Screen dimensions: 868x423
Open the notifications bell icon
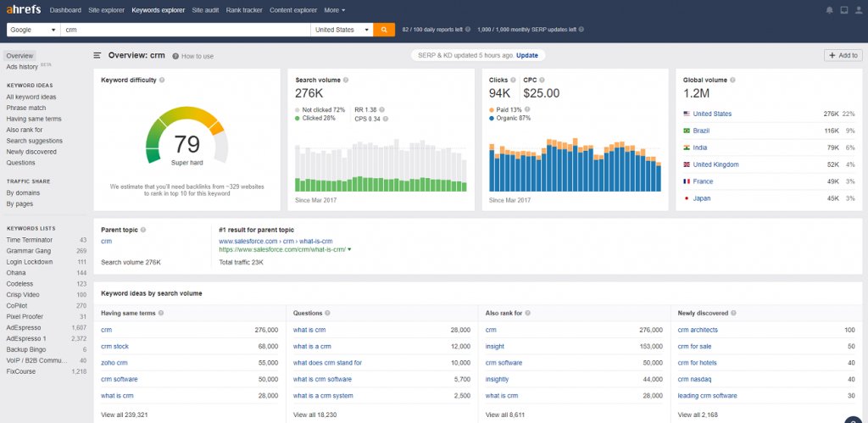[x=829, y=10]
